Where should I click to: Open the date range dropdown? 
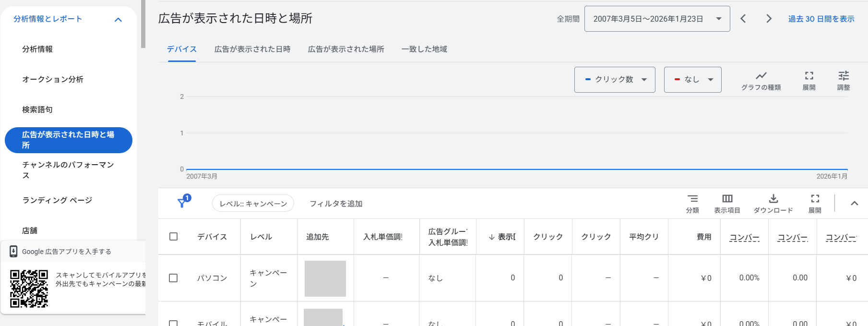[x=657, y=19]
